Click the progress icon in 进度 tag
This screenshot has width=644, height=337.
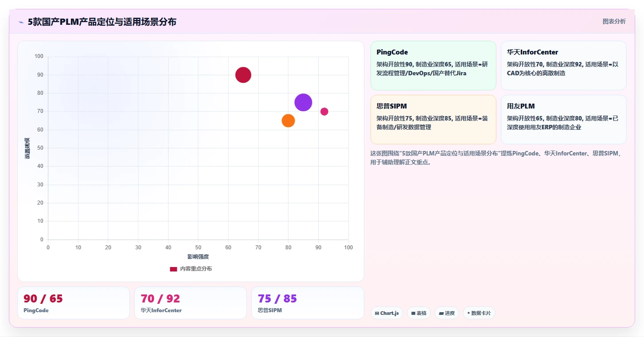(441, 313)
